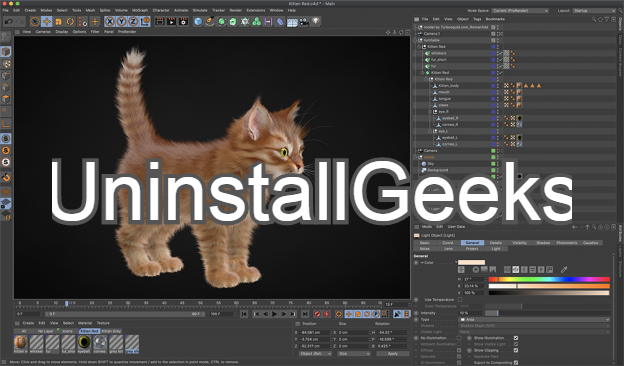The height and width of the screenshot is (366, 624).
Task: Open the light Type Area dropdown
Action: click(534, 319)
